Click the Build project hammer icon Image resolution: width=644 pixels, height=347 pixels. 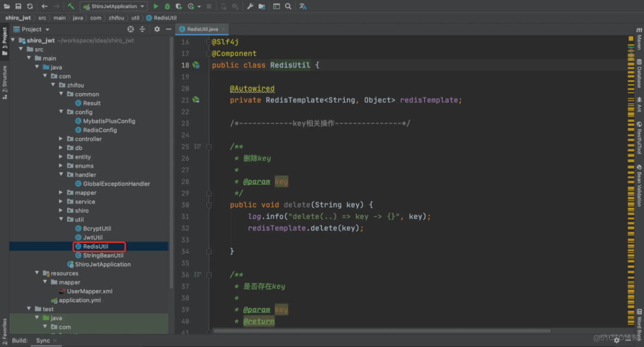(71, 7)
